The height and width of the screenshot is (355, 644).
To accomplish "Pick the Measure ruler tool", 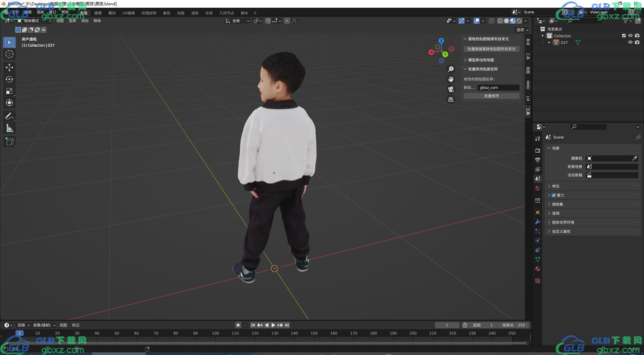I will point(9,128).
